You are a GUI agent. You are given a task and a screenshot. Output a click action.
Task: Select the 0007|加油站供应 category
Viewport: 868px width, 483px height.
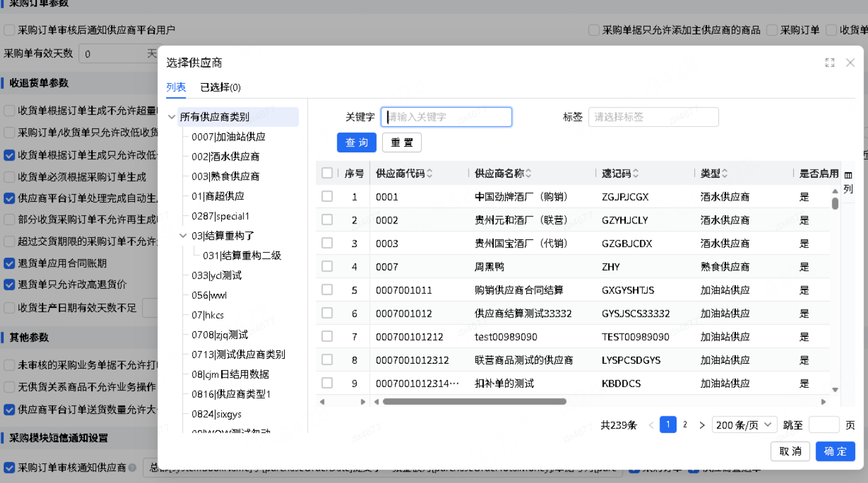click(x=229, y=136)
